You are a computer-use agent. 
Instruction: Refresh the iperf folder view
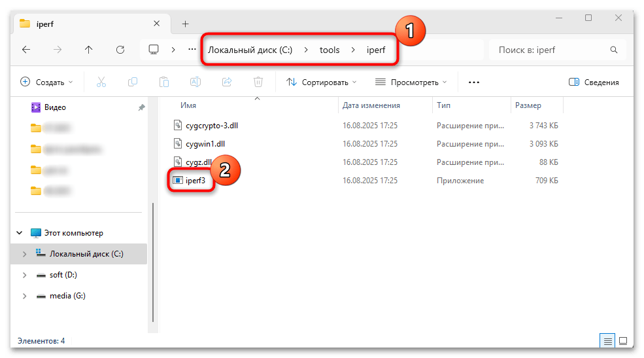[120, 50]
